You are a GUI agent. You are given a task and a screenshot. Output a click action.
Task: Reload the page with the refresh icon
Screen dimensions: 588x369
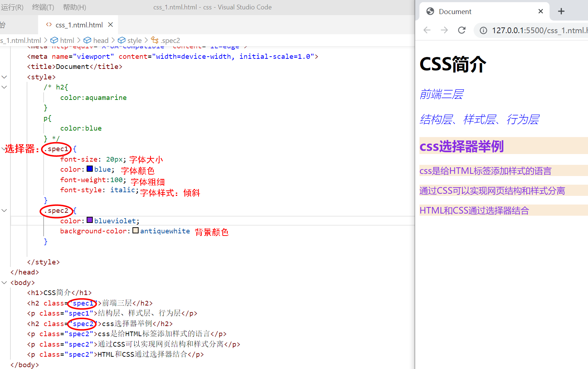tap(461, 30)
